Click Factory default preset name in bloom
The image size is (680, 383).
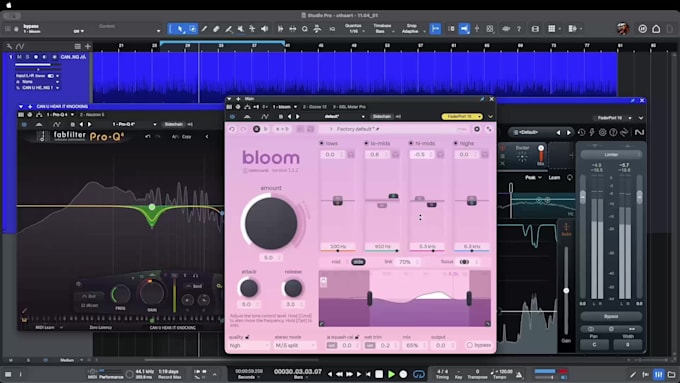point(355,129)
